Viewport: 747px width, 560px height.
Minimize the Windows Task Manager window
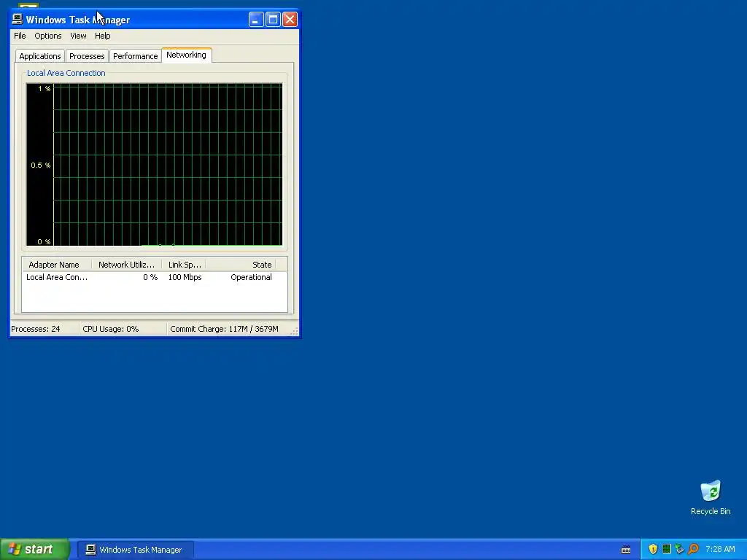(256, 20)
